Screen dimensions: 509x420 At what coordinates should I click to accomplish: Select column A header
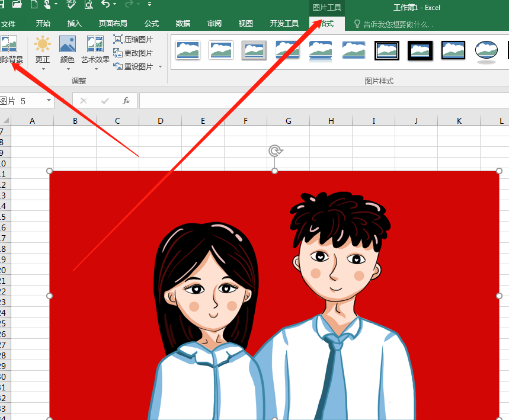pyautogui.click(x=32, y=121)
